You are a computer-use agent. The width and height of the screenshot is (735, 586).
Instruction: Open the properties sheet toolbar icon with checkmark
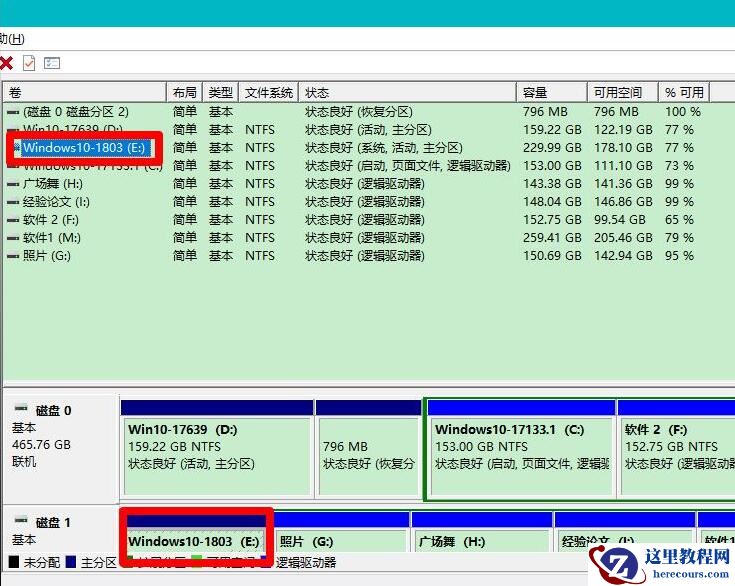[29, 63]
